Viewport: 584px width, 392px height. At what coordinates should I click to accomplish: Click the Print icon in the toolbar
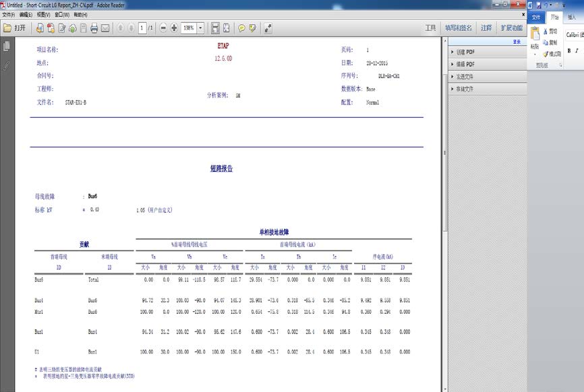tap(94, 28)
